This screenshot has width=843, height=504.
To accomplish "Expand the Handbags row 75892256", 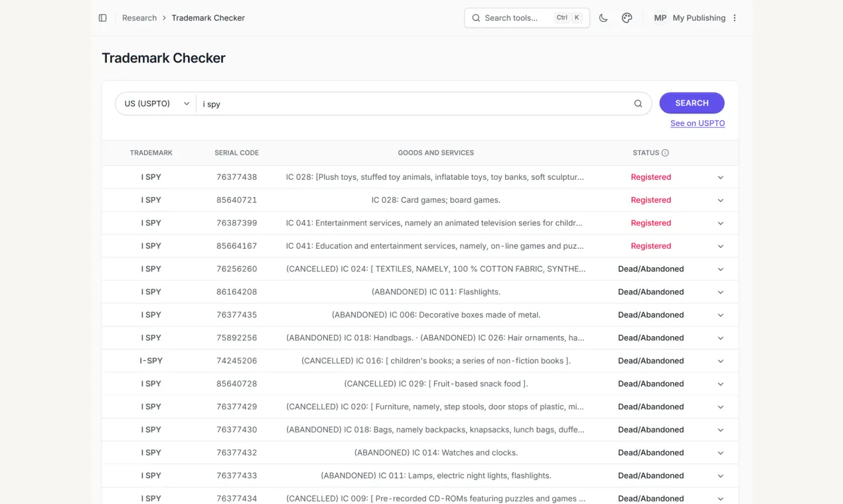I will click(x=720, y=338).
